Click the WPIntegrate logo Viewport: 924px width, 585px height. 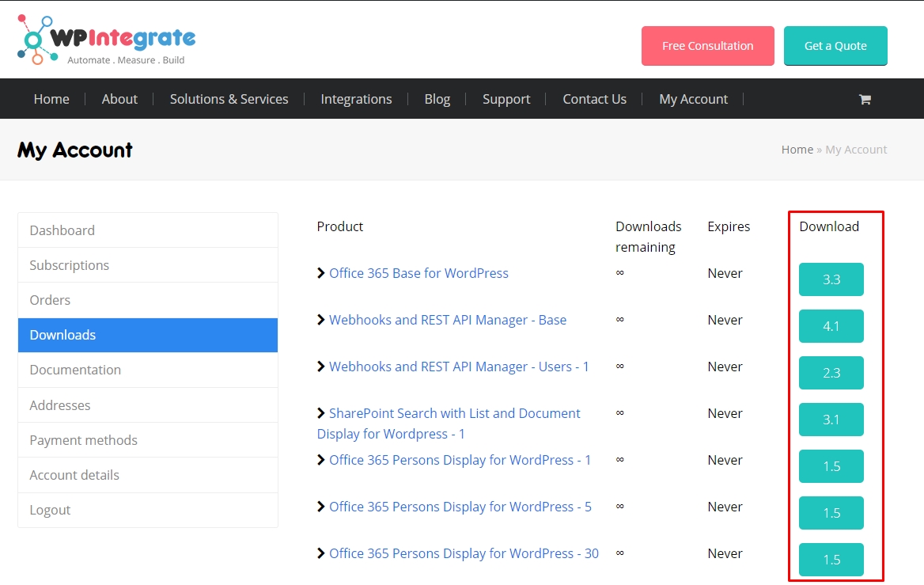pos(107,40)
